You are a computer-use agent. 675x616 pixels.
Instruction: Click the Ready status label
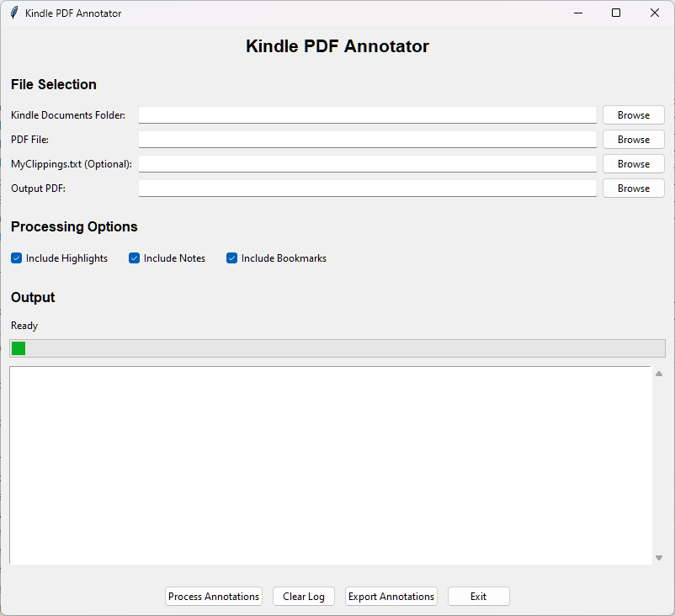(24, 326)
